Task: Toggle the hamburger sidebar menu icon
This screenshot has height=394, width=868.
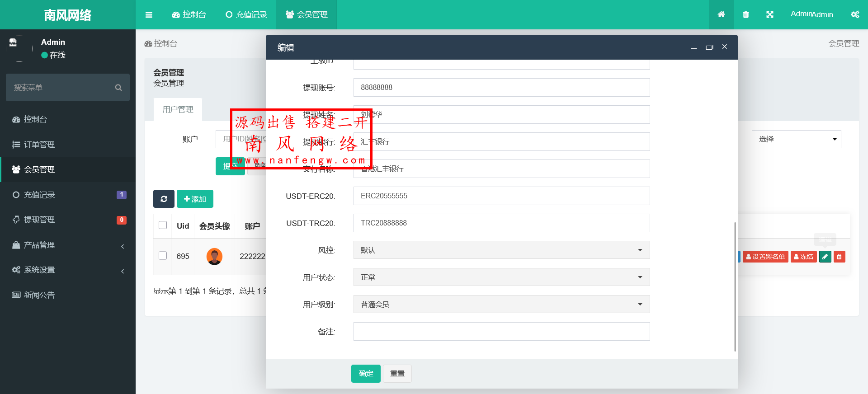Action: [149, 14]
